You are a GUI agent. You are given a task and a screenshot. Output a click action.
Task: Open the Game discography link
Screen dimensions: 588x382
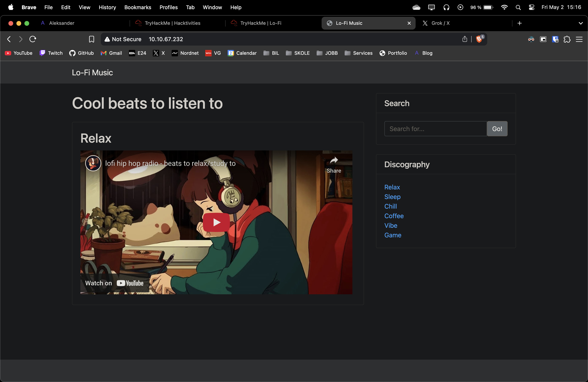coord(393,235)
